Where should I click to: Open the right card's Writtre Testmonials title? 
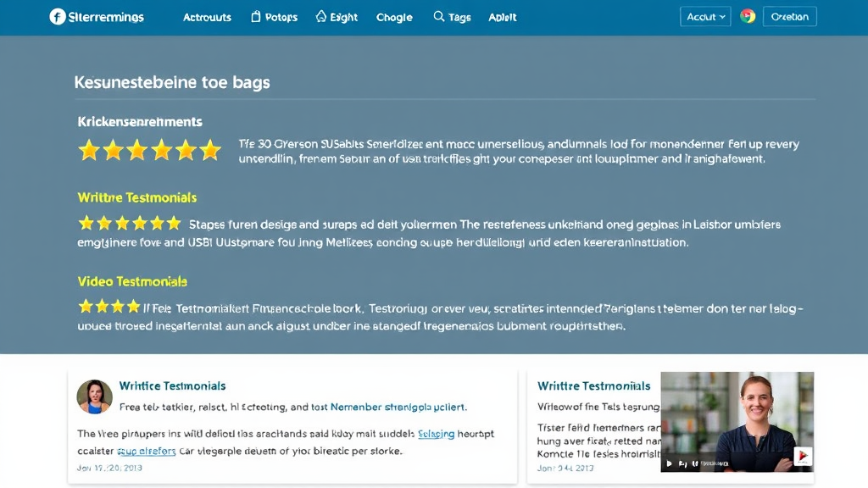593,385
